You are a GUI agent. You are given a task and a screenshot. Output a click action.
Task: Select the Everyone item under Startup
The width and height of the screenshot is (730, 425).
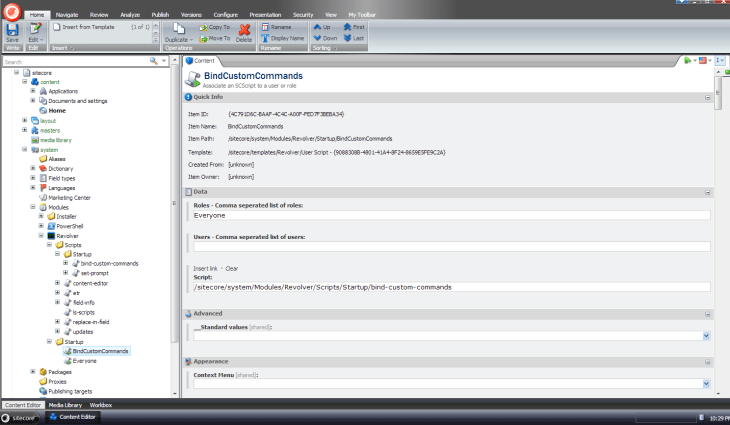point(80,361)
